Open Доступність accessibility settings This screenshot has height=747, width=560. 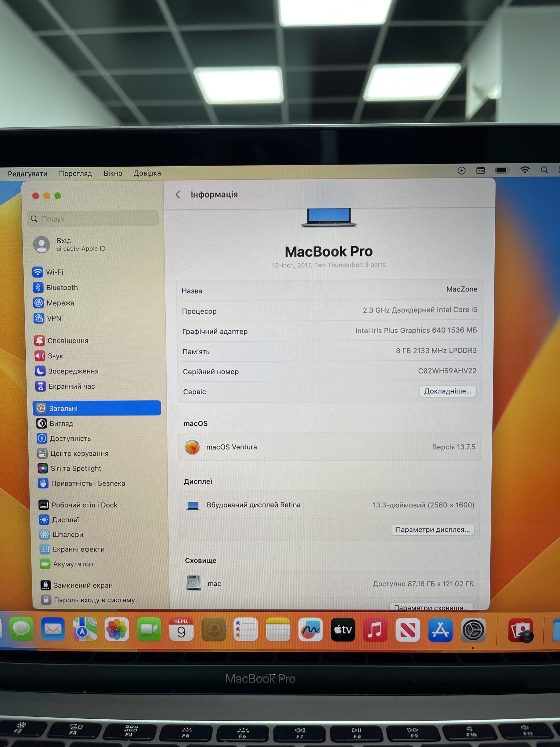64,438
